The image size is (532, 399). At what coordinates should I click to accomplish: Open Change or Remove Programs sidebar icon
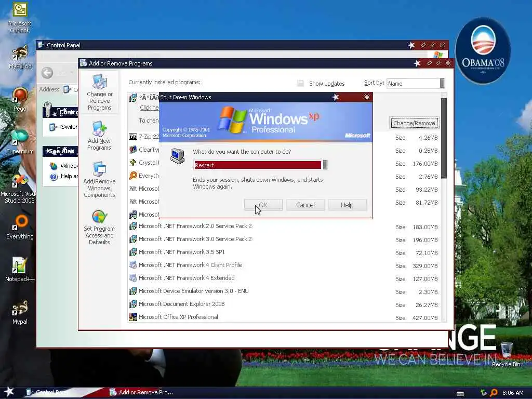click(x=99, y=92)
